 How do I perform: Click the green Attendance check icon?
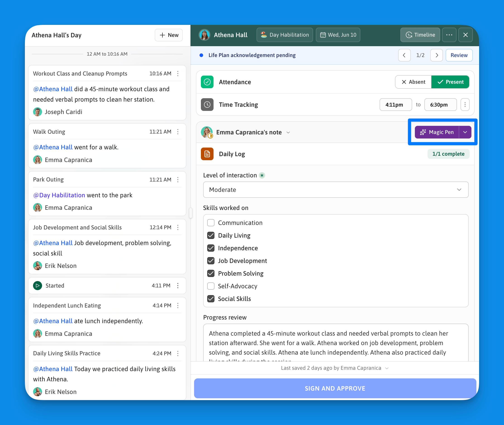coord(207,82)
